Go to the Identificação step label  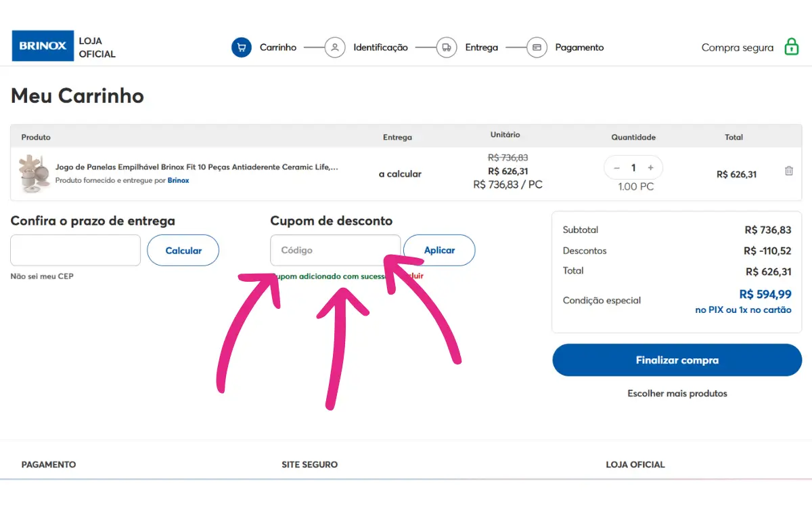(x=380, y=47)
